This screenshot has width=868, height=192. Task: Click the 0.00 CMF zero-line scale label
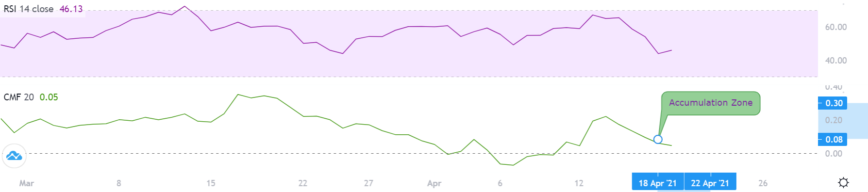tap(834, 154)
